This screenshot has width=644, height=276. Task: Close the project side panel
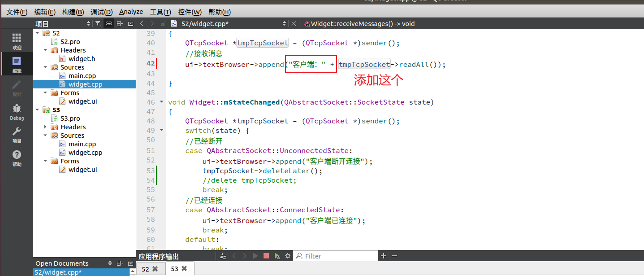coord(130,23)
